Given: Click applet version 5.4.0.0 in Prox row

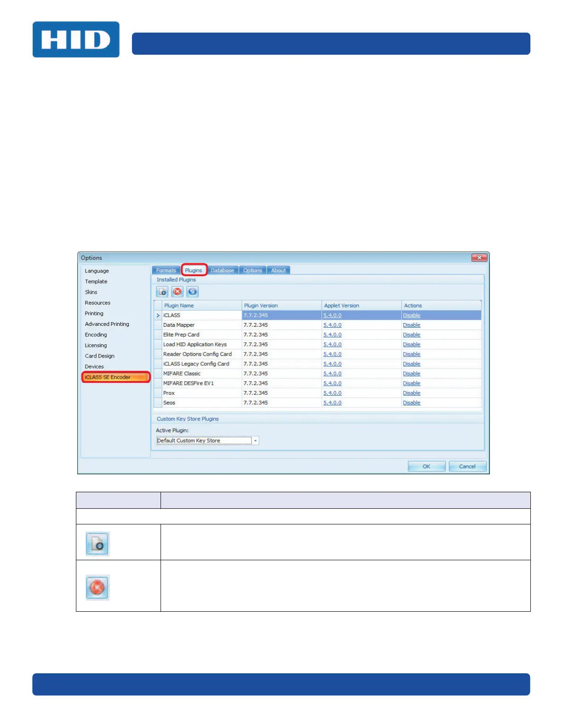Looking at the screenshot, I should (333, 393).
